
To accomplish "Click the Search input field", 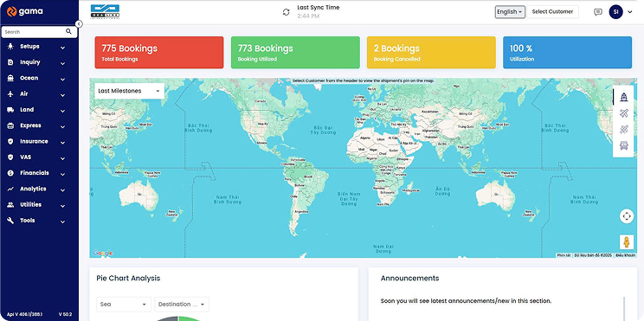I will (x=35, y=32).
